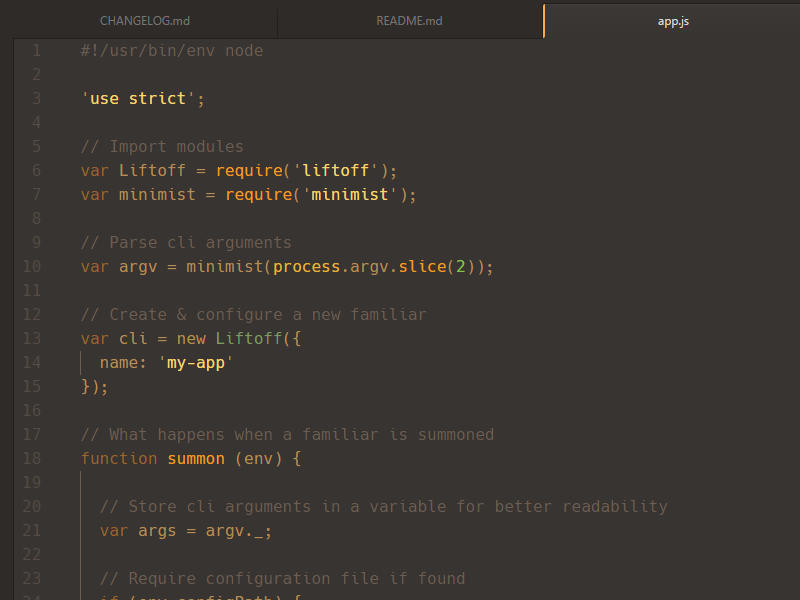The width and height of the screenshot is (800, 600).
Task: Click the "What happens when a familiar" comment
Action: (x=287, y=434)
